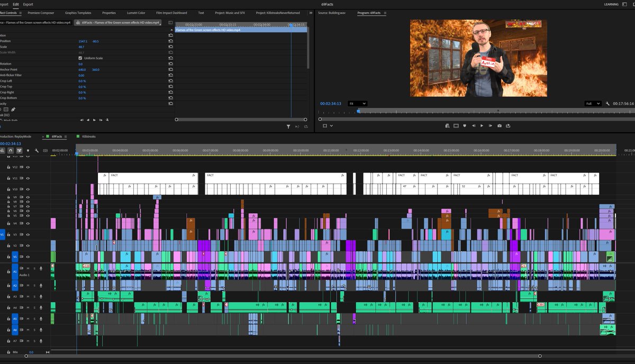Switch to Film Impact Dashboard tab

coord(171,13)
